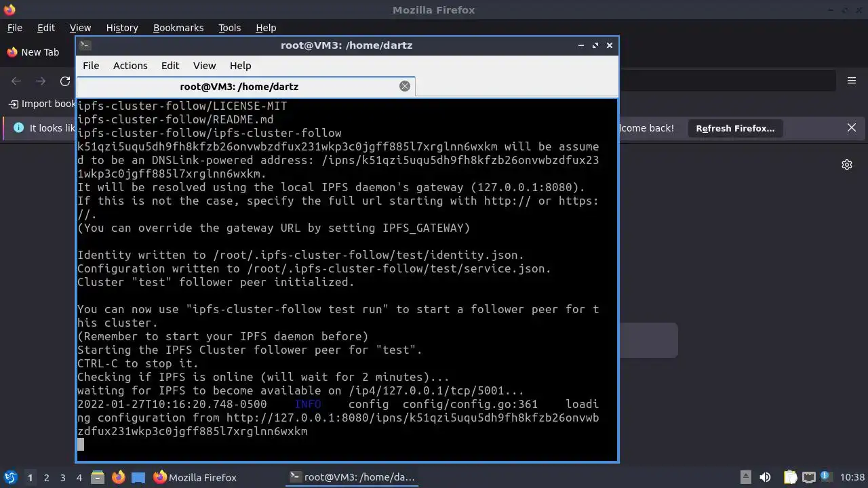
Task: Open the Firefox Edit menu
Action: pos(46,28)
